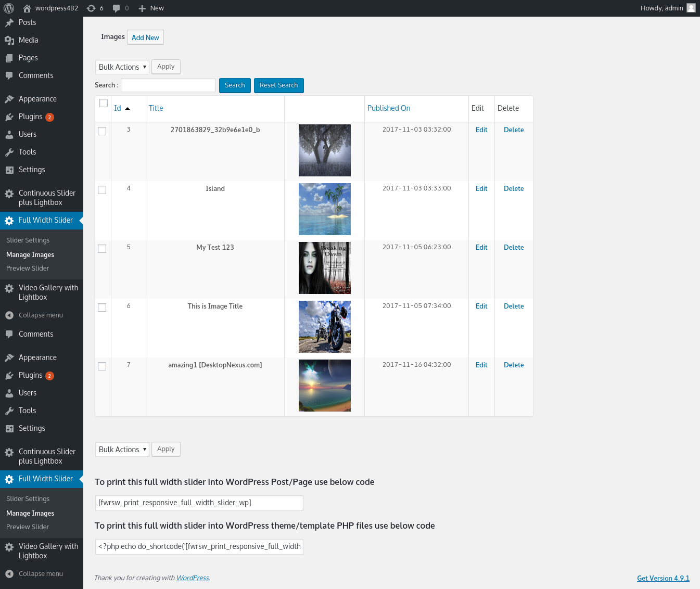Tick the checkbox next to My Test 123
700x589 pixels.
tap(102, 249)
